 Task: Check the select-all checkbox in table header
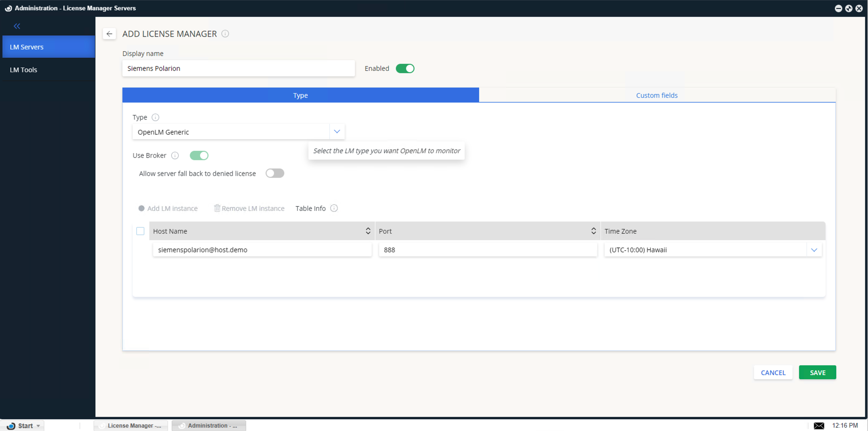coord(140,231)
